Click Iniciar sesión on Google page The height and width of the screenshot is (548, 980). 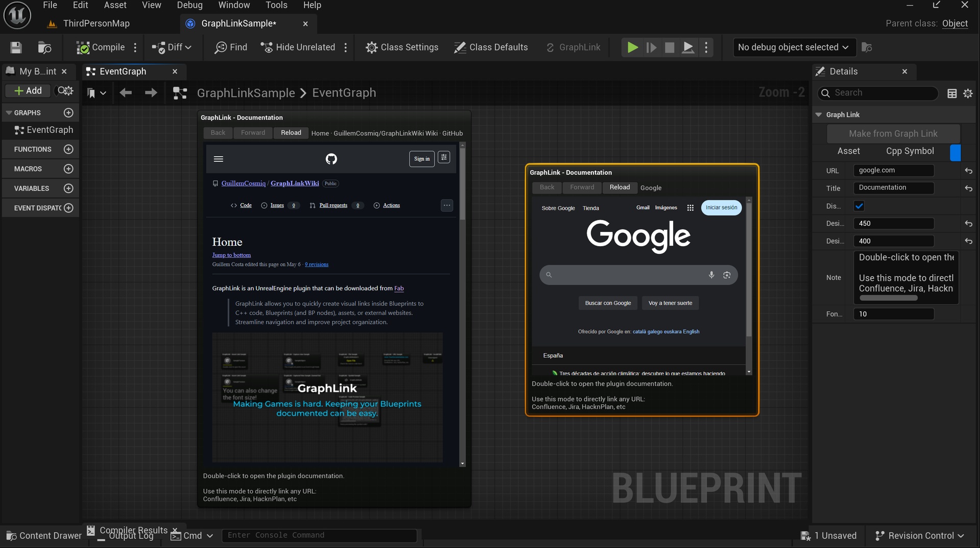(721, 207)
